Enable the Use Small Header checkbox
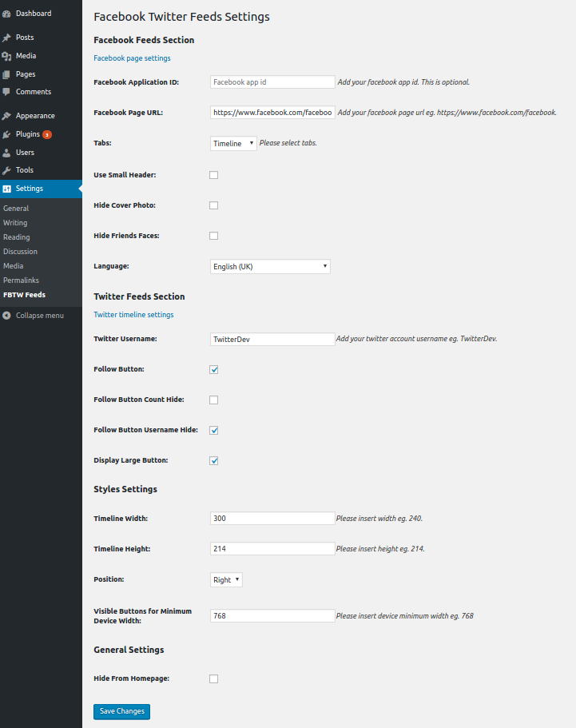576x728 pixels. pos(213,175)
